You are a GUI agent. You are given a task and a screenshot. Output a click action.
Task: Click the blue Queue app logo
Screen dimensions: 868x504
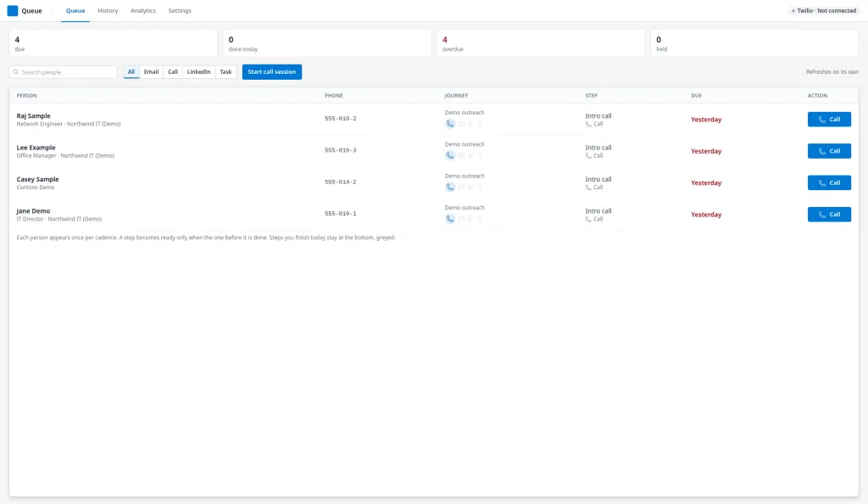point(12,10)
